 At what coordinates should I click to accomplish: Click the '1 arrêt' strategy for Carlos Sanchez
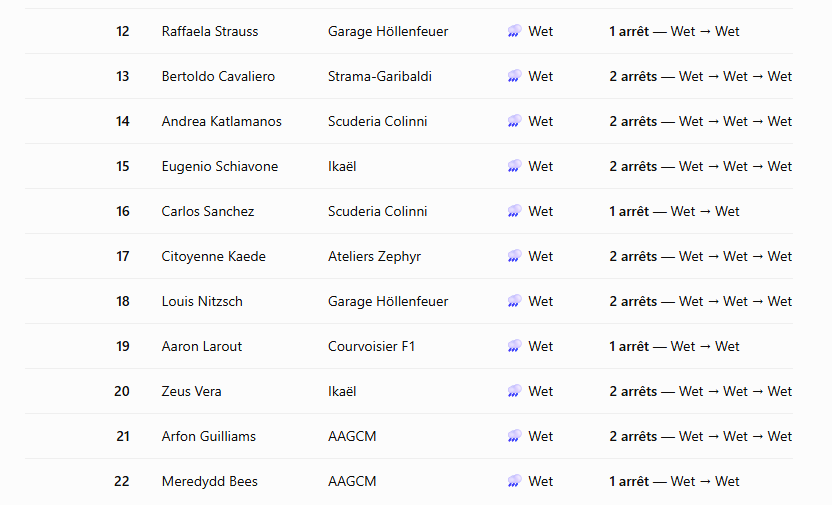click(x=629, y=211)
